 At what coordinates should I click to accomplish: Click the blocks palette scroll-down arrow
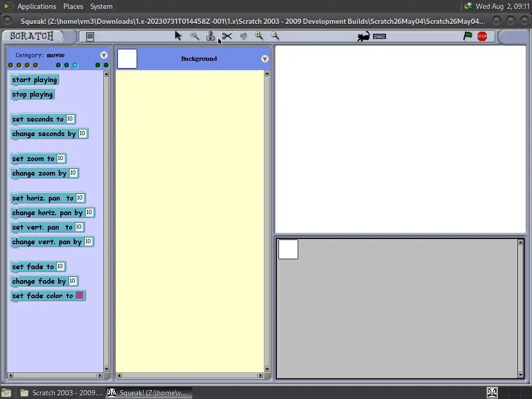(x=107, y=369)
